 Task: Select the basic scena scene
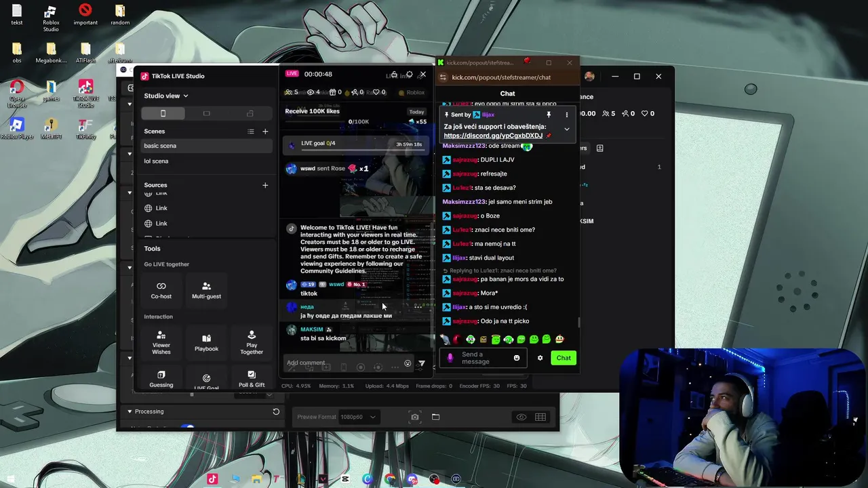[207, 146]
